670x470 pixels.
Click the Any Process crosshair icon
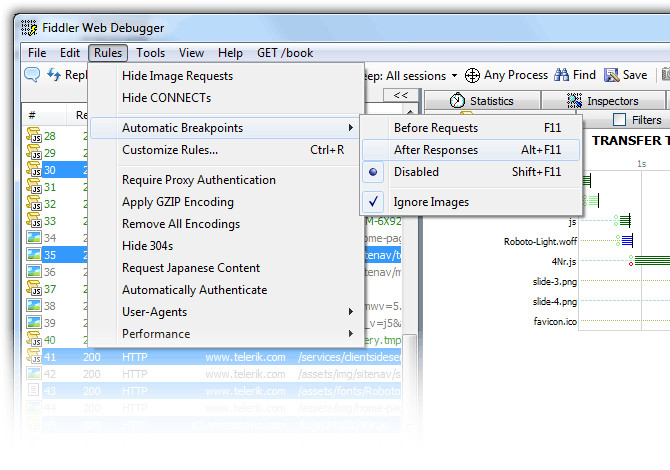click(x=472, y=76)
